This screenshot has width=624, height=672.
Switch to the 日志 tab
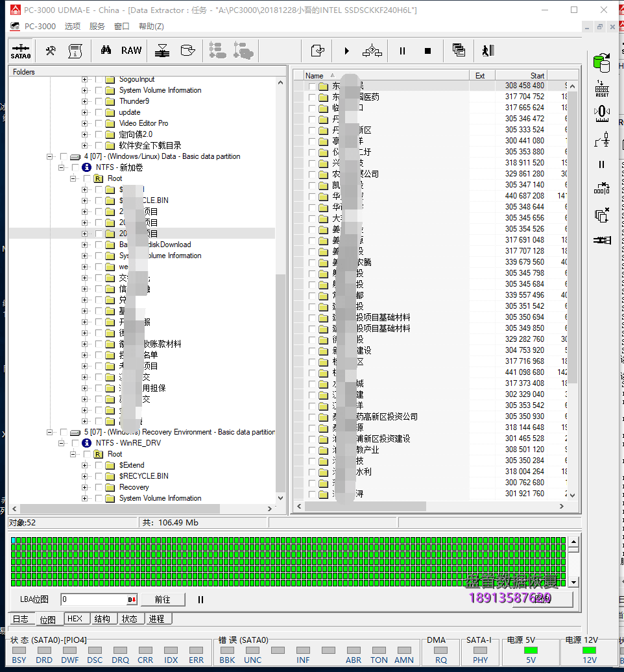click(21, 619)
